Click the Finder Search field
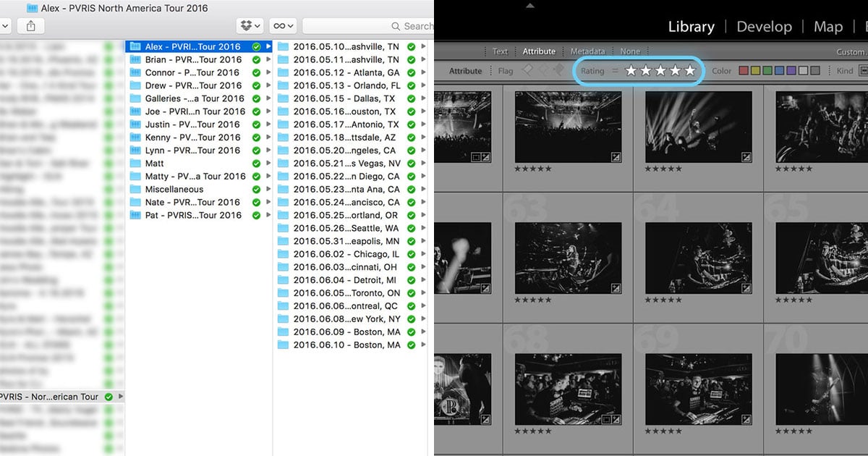 click(x=369, y=26)
